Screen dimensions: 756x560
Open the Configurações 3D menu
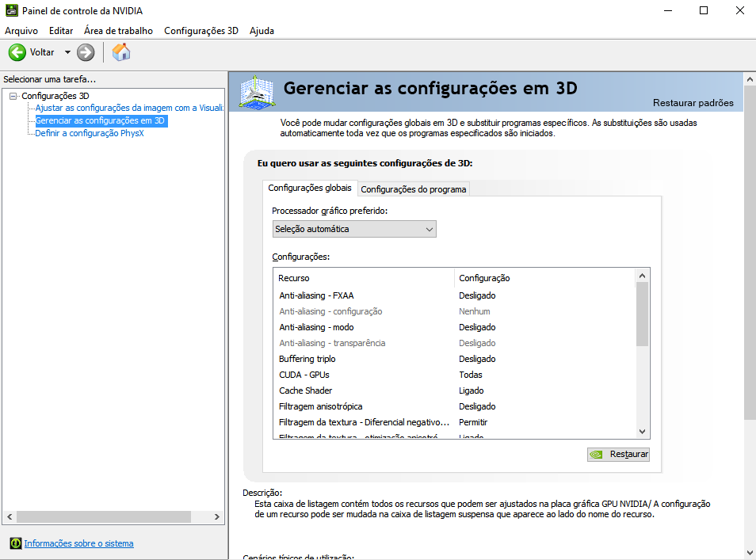[201, 30]
